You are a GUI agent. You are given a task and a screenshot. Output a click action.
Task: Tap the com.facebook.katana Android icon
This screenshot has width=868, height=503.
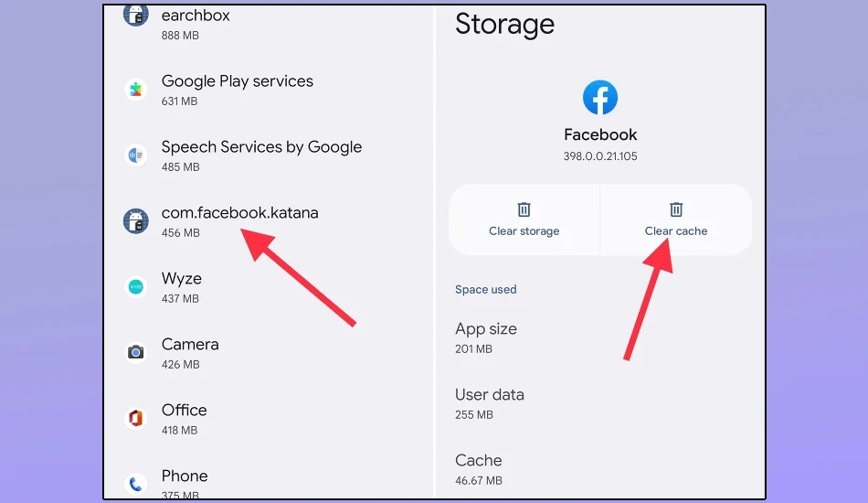(x=135, y=221)
